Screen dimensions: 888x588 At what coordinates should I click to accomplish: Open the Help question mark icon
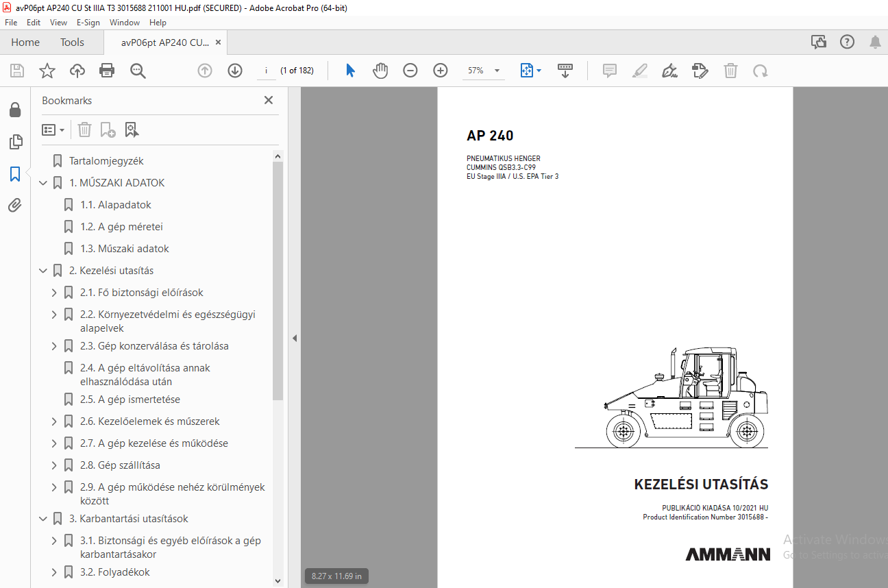point(848,42)
